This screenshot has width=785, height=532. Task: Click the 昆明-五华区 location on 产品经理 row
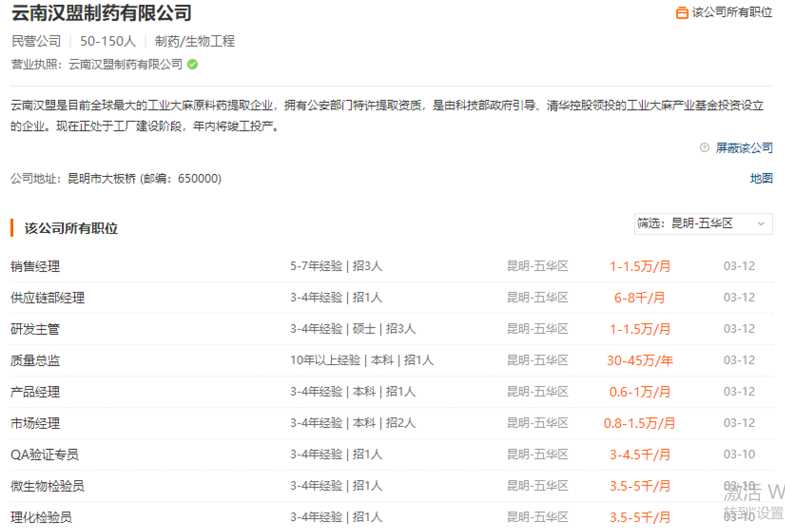click(x=538, y=392)
